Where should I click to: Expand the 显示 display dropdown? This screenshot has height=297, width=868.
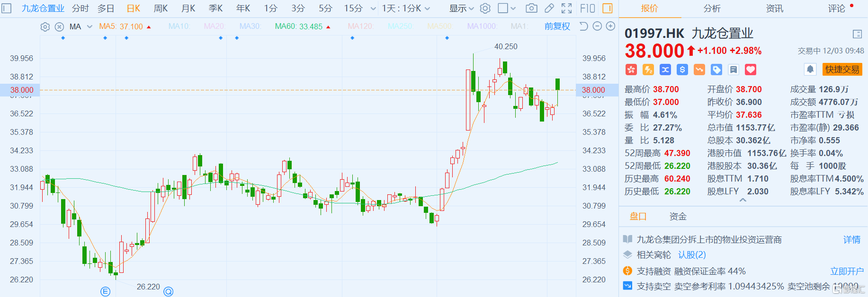click(x=461, y=8)
